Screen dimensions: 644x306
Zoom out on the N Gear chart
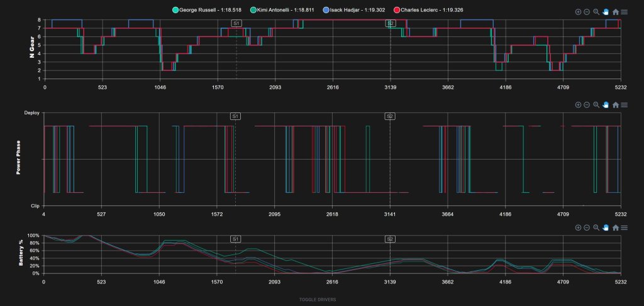587,13
